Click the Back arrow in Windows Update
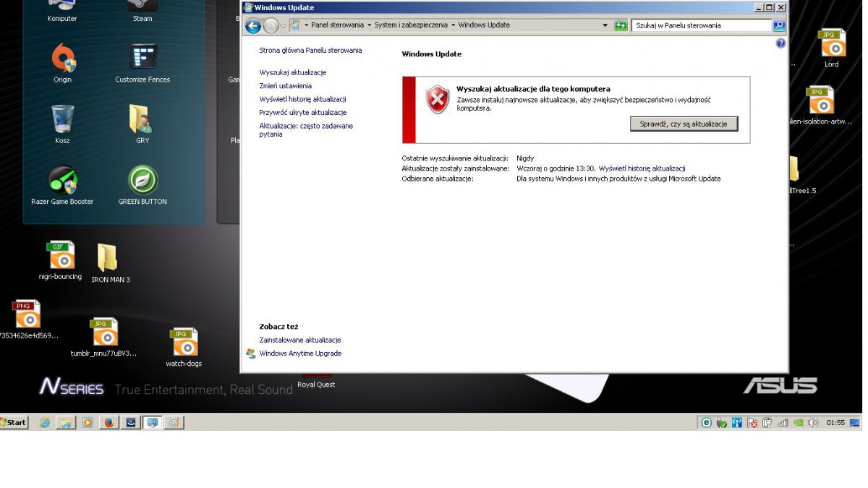Screen dimensions: 868x488 252,26
